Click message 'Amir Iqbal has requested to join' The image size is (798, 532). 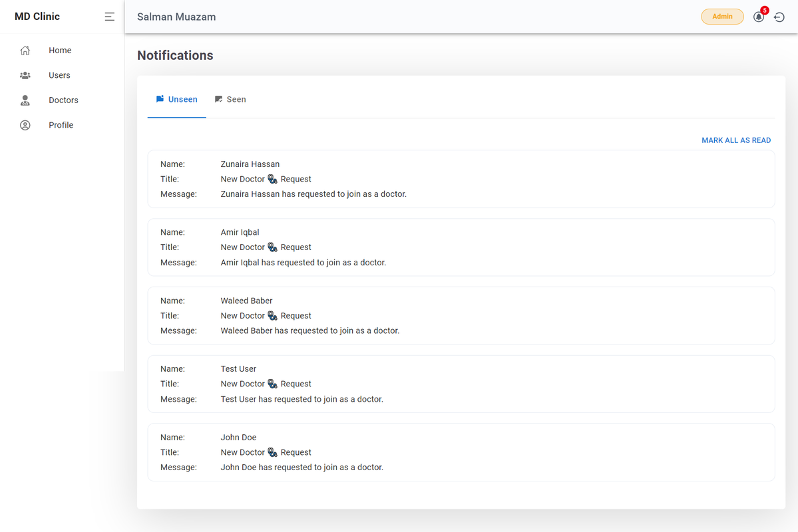point(303,263)
